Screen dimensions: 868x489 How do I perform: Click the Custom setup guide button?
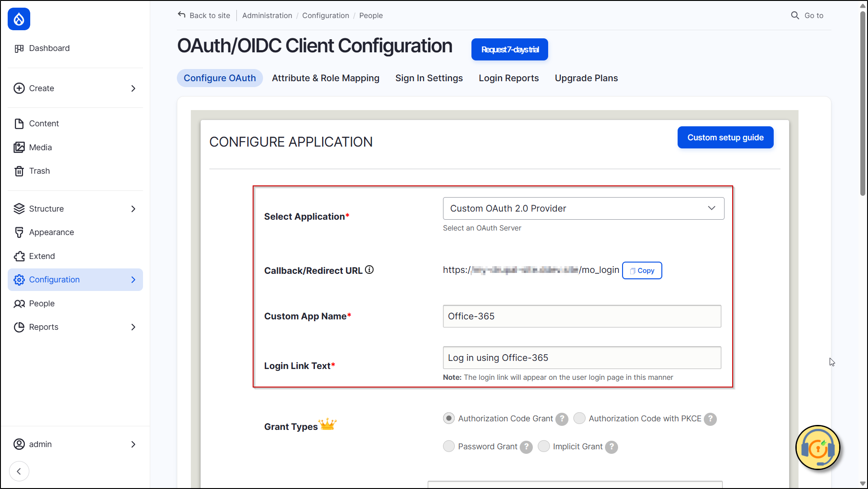pos(725,138)
